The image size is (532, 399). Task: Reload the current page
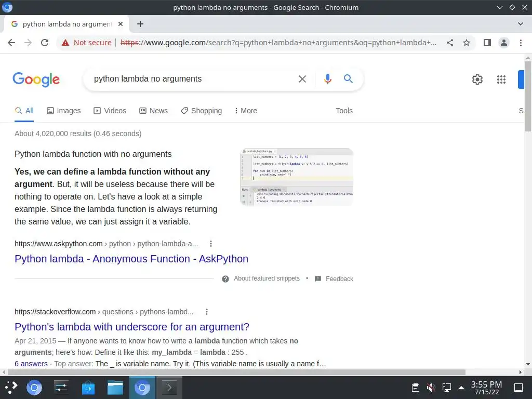45,43
